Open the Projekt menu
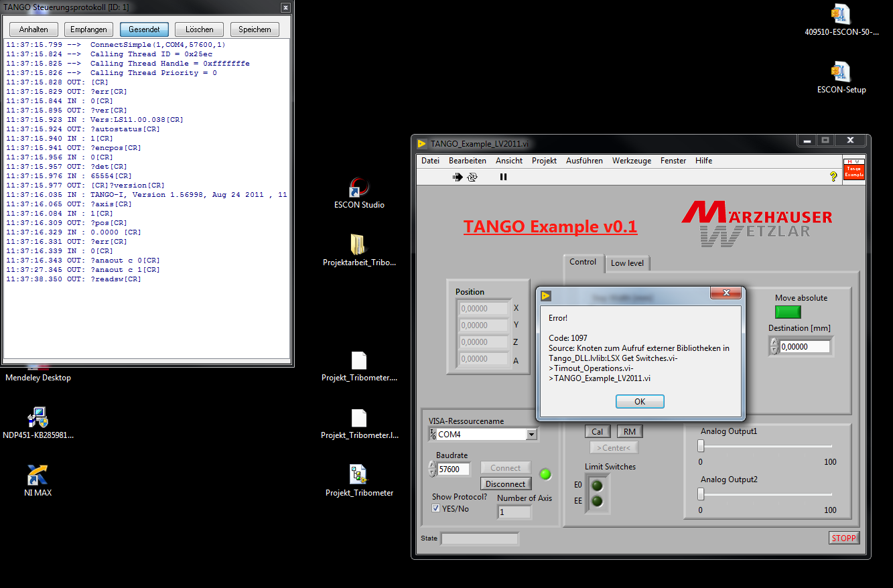This screenshot has height=588, width=893. pos(545,161)
